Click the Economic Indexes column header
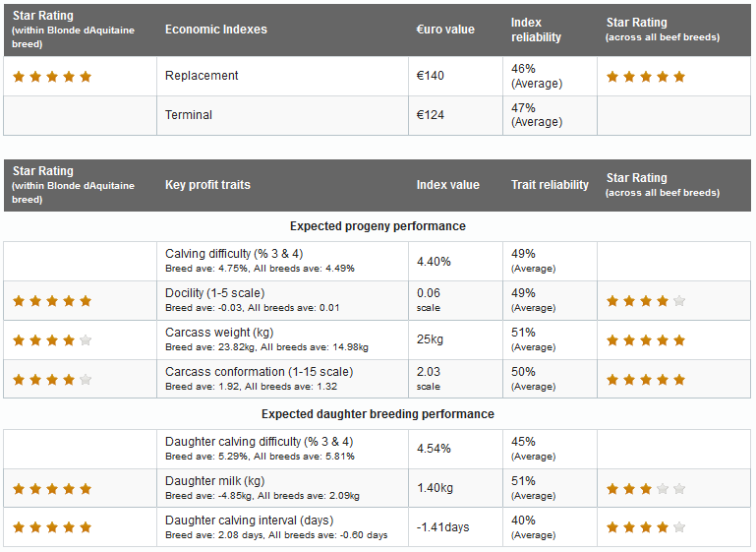The image size is (756, 552). point(216,30)
